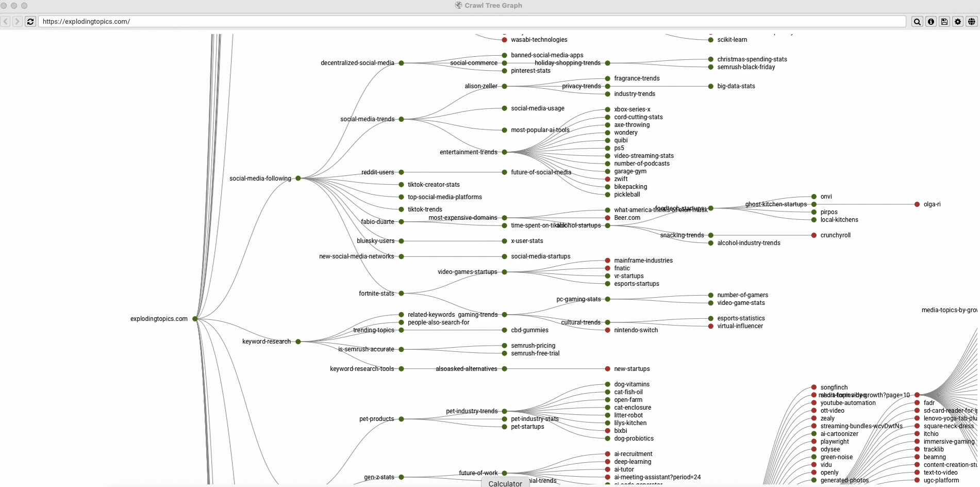Image resolution: width=980 pixels, height=487 pixels.
Task: Click the reload arrows icon
Action: click(30, 22)
